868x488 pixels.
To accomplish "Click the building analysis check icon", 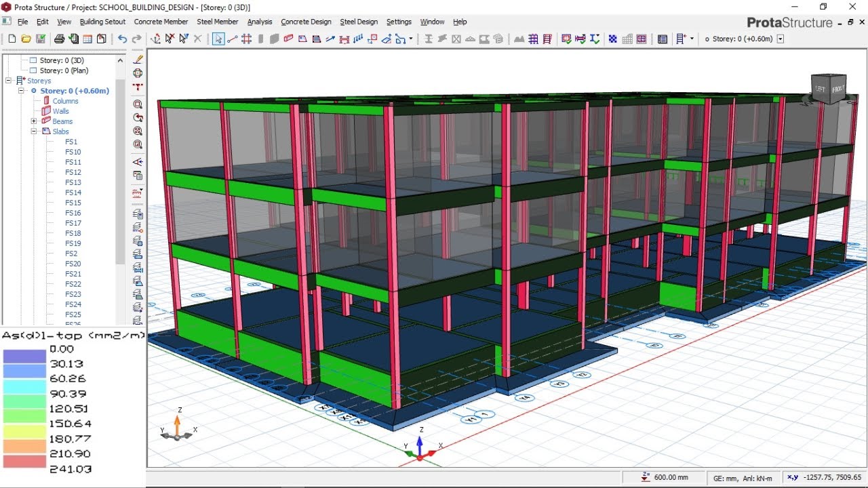I will (x=567, y=39).
